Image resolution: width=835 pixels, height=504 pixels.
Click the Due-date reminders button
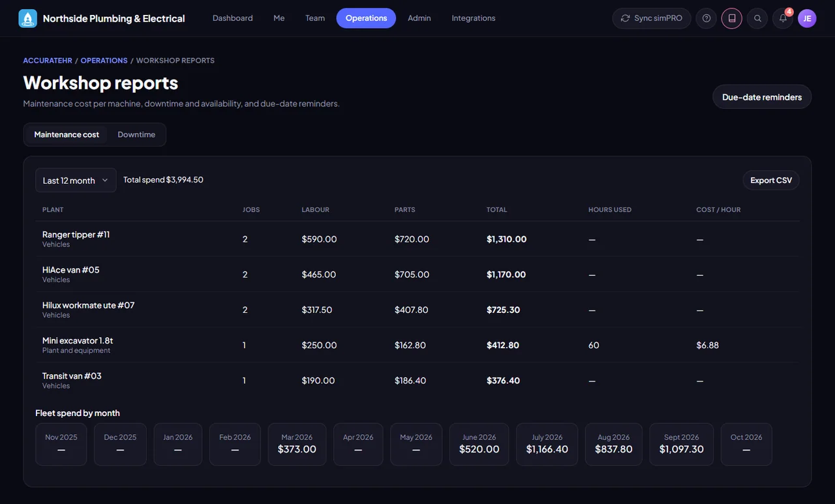[762, 97]
